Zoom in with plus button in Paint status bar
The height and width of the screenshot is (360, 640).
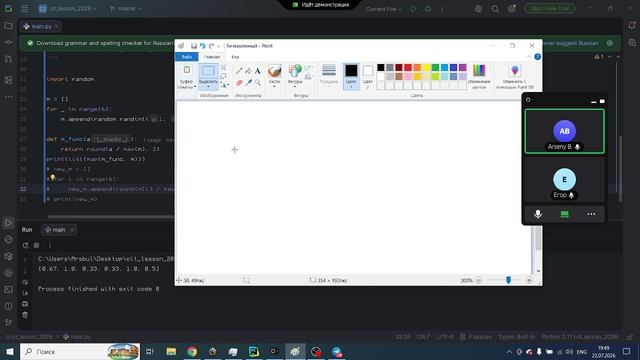529,280
